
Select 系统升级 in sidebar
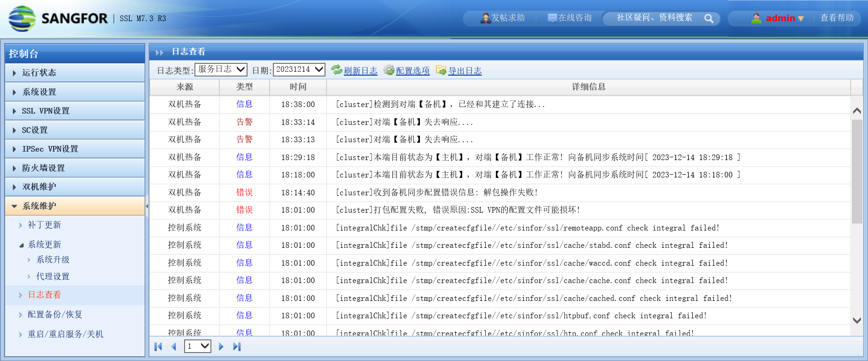(x=53, y=260)
